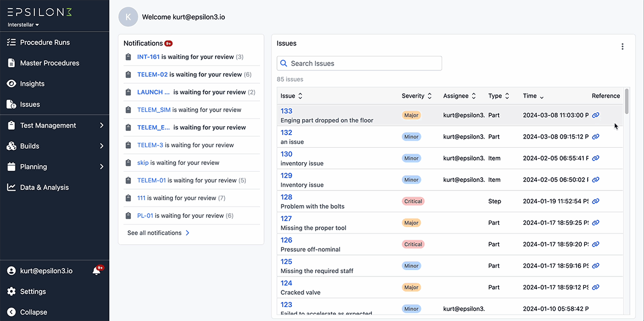The height and width of the screenshot is (321, 644).
Task: Open the See all notifications link
Action: point(158,233)
